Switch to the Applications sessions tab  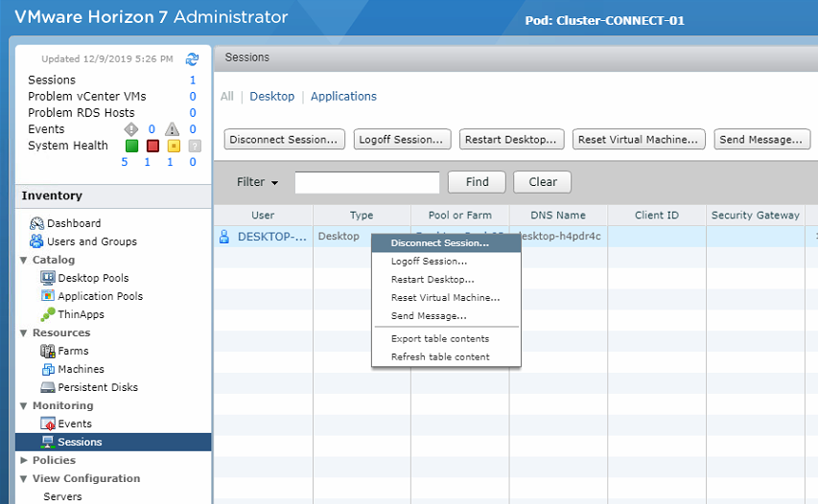click(x=343, y=97)
